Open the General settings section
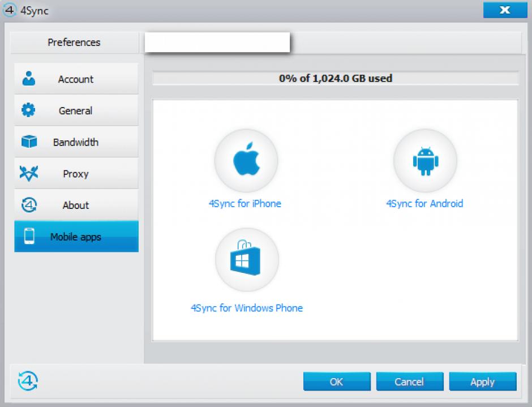532x407 pixels. [x=76, y=110]
